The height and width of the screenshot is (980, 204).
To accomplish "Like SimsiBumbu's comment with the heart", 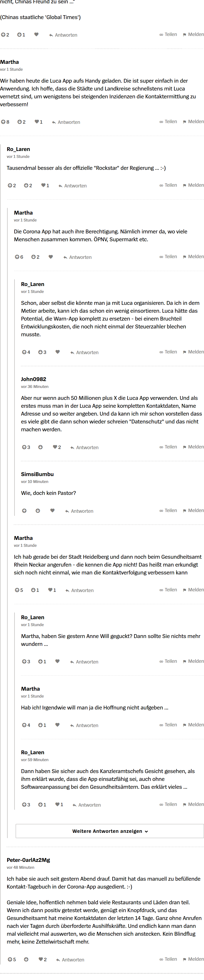I will point(52,511).
